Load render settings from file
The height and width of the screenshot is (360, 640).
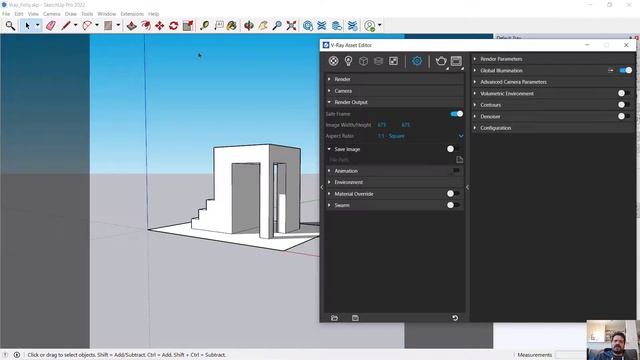click(x=334, y=318)
